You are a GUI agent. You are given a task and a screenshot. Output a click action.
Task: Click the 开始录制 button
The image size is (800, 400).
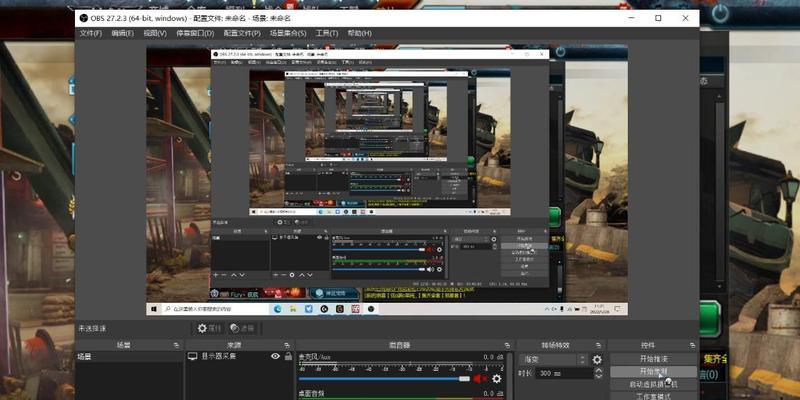coord(654,371)
